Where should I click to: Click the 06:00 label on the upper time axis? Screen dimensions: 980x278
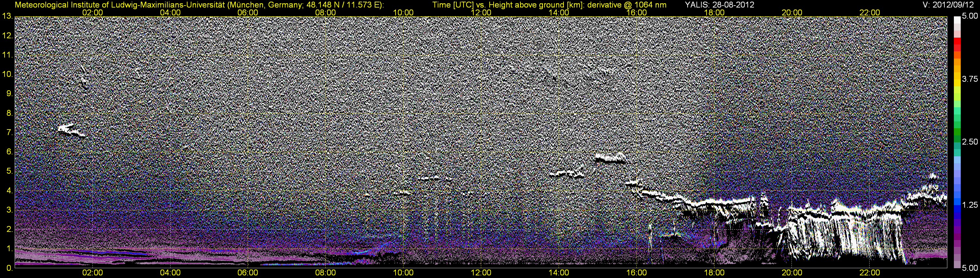click(248, 12)
